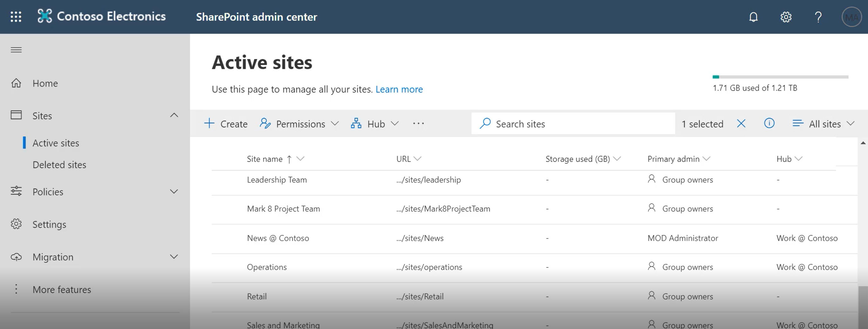The image size is (868, 329).
Task: Click the Settings gear icon in sidebar
Action: point(16,224)
